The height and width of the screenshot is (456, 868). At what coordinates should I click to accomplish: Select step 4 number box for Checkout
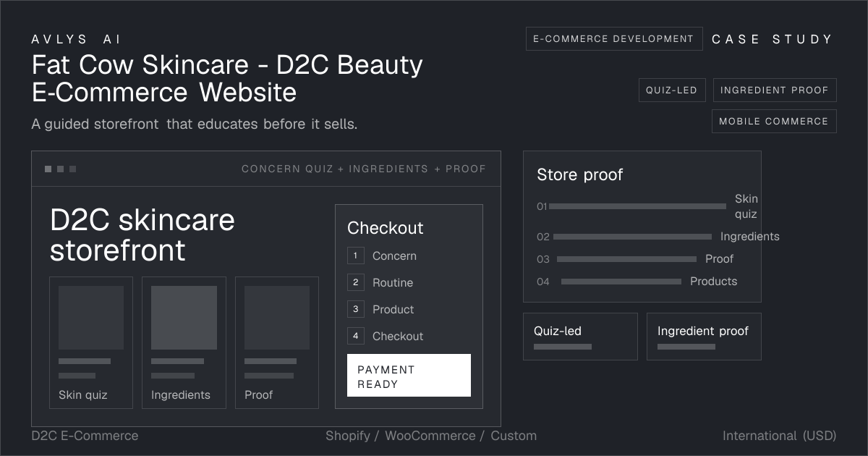[355, 336]
